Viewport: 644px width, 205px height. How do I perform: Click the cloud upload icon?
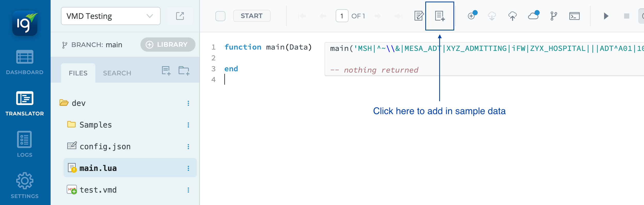pyautogui.click(x=512, y=16)
